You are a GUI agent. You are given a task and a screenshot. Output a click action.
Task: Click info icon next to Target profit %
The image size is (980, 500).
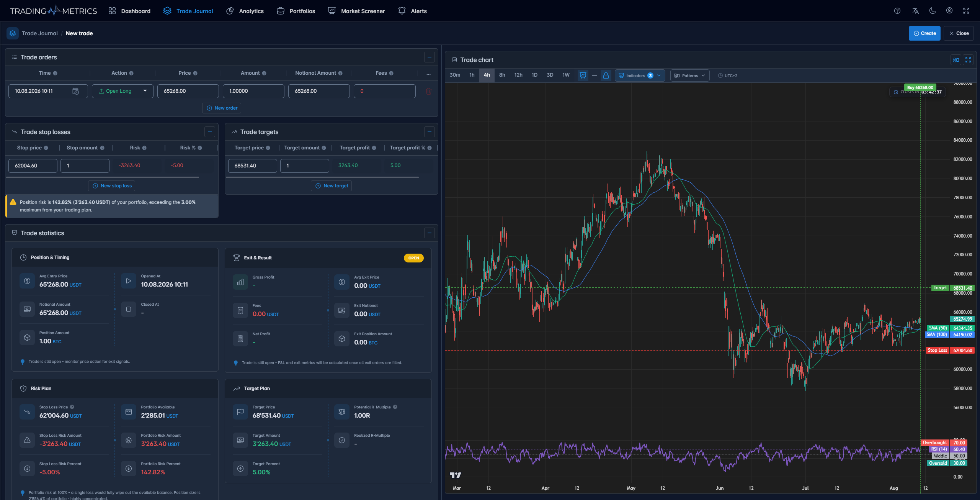pos(430,148)
